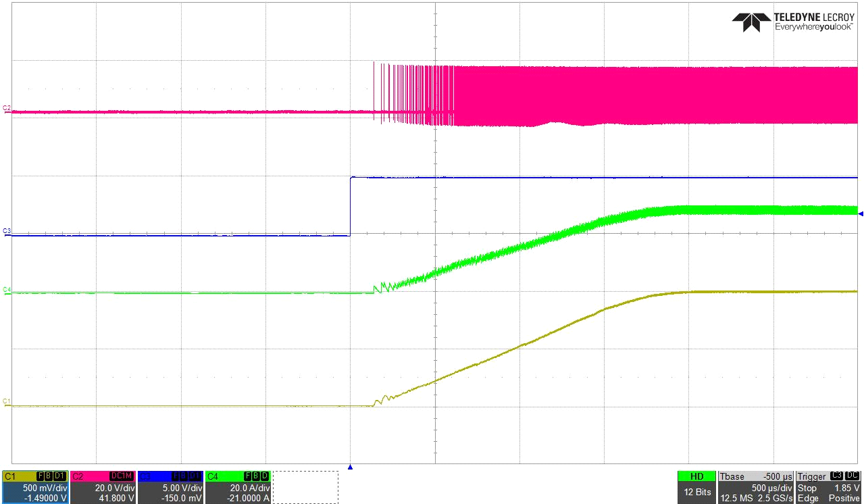
Task: Click the C1 zero-level marker on left edge
Action: coord(7,402)
